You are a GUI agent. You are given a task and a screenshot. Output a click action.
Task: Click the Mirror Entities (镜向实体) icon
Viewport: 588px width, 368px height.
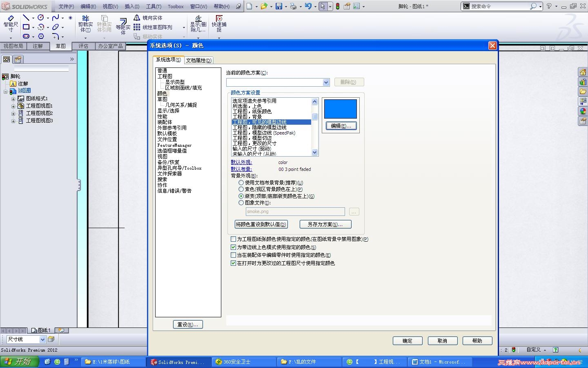pos(137,18)
